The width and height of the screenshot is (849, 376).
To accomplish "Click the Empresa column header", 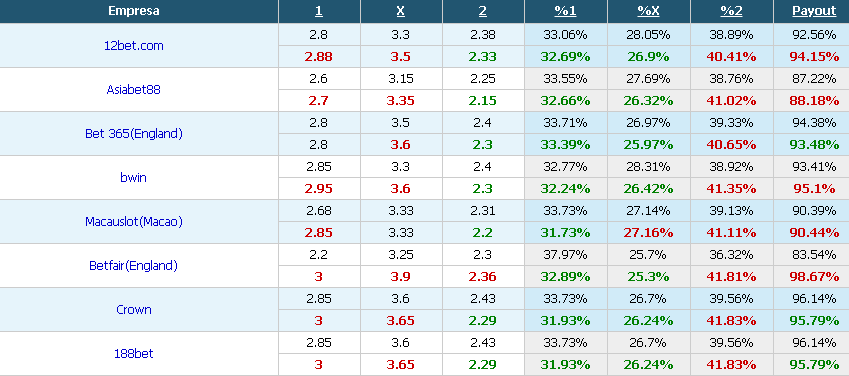I will (134, 11).
